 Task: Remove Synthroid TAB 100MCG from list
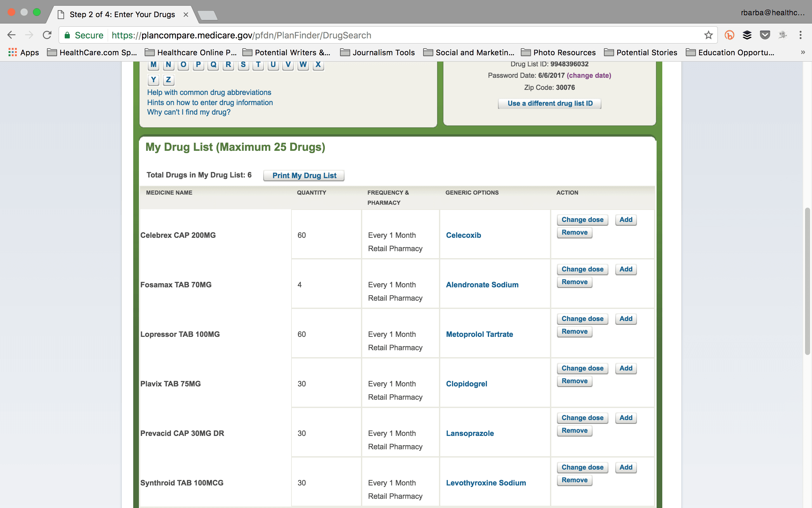click(x=574, y=480)
